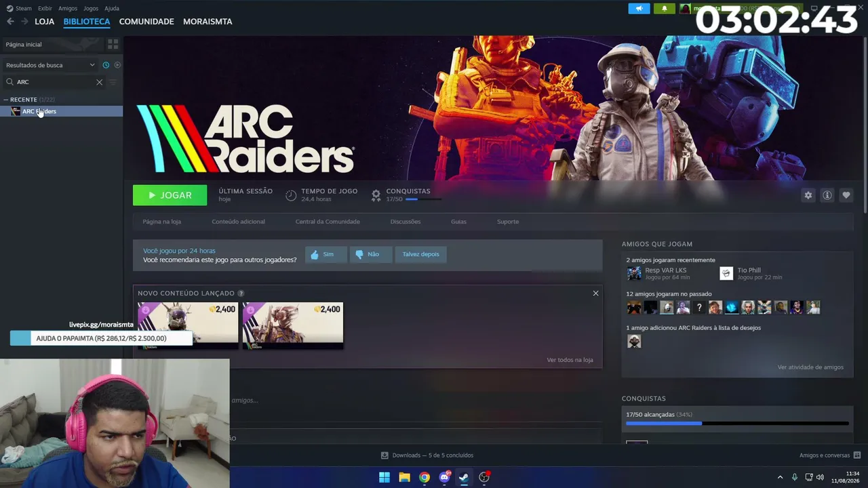Click the CONQUISTAS trophy gear icon

point(376,195)
